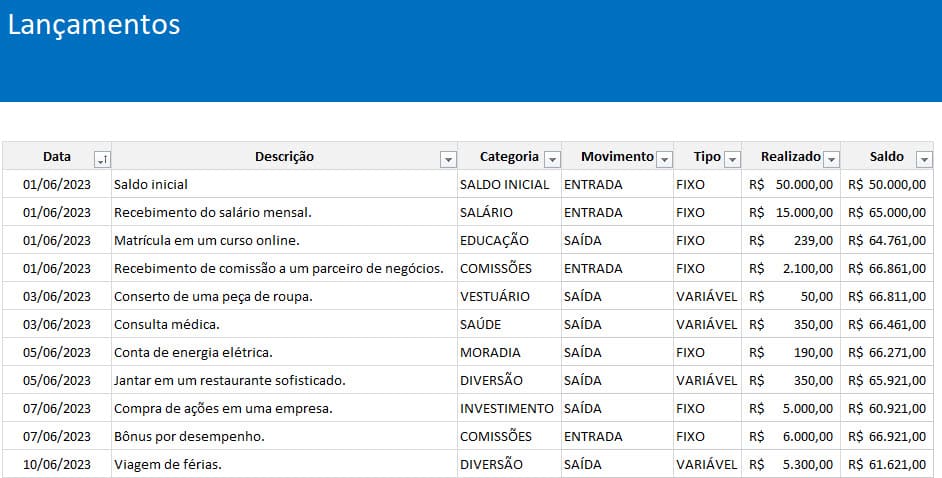Select the Conta de energia elétrica cell

193,352
